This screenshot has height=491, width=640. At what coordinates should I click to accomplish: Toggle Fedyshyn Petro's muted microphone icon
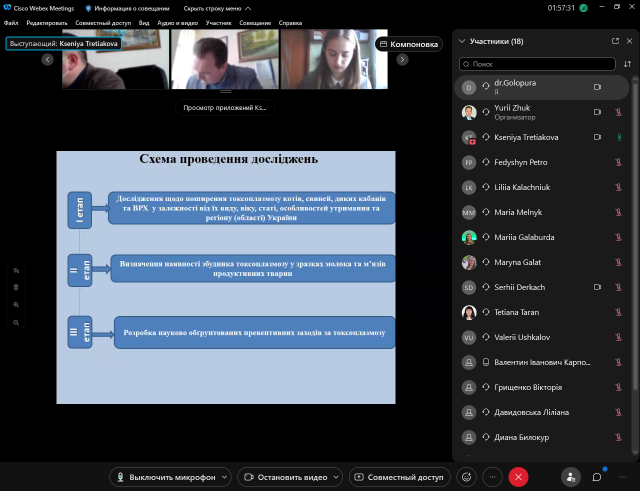618,162
